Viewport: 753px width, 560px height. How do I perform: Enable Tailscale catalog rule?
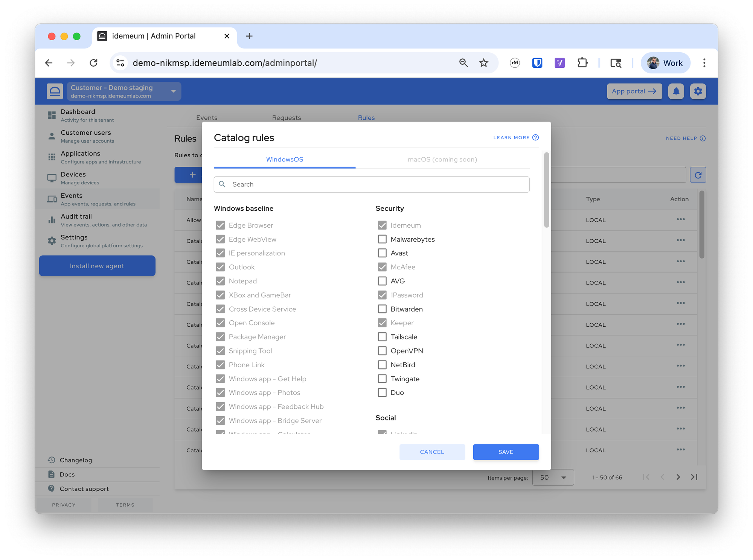pos(382,337)
